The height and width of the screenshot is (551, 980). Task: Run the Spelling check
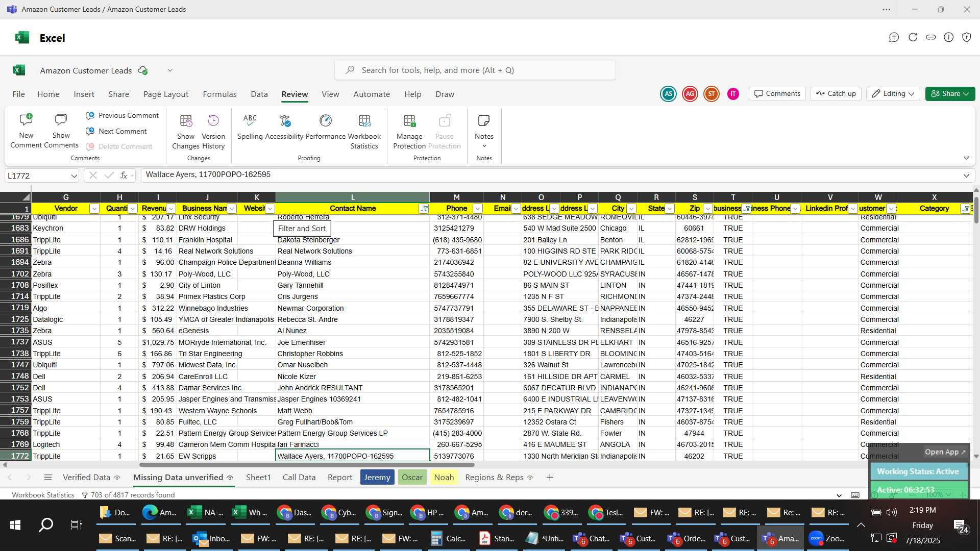coord(250,128)
